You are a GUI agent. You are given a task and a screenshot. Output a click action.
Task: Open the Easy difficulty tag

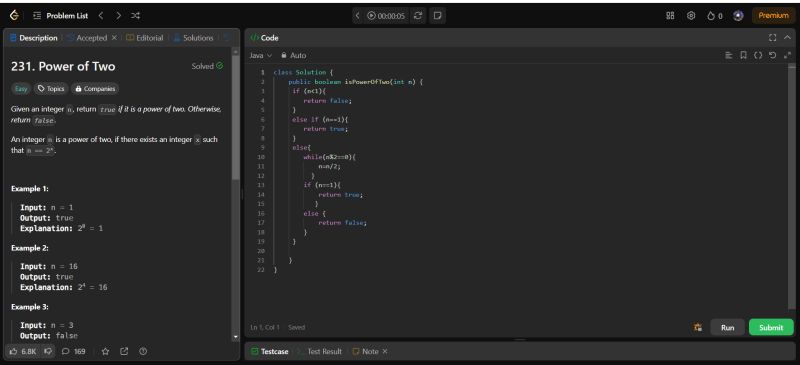coord(21,89)
